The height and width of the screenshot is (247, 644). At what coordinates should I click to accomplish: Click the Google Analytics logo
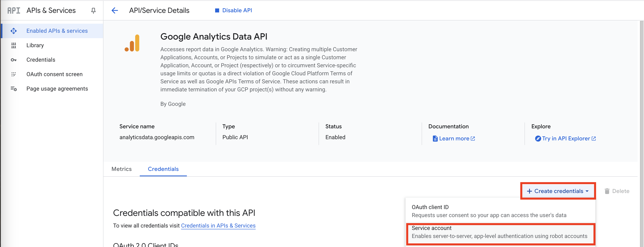[132, 43]
